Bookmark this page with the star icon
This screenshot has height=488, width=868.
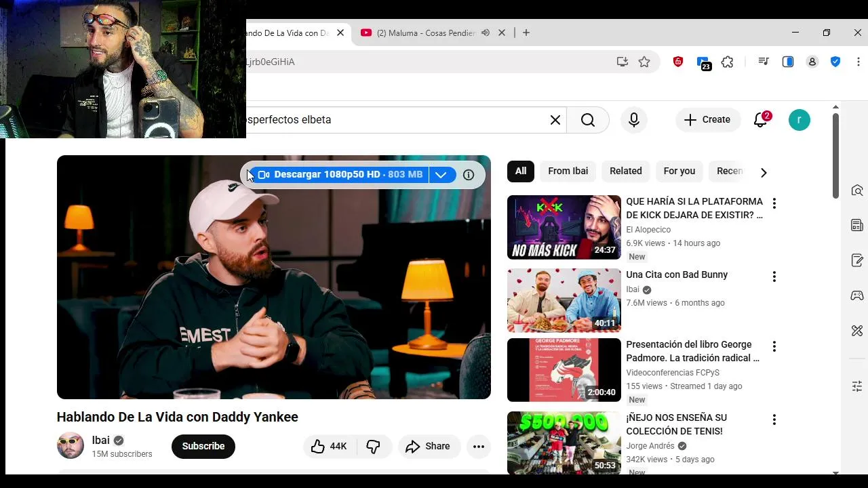(644, 62)
